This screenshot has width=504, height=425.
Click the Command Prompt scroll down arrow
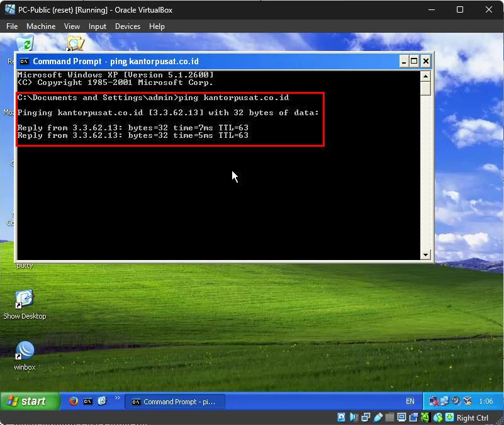(425, 254)
